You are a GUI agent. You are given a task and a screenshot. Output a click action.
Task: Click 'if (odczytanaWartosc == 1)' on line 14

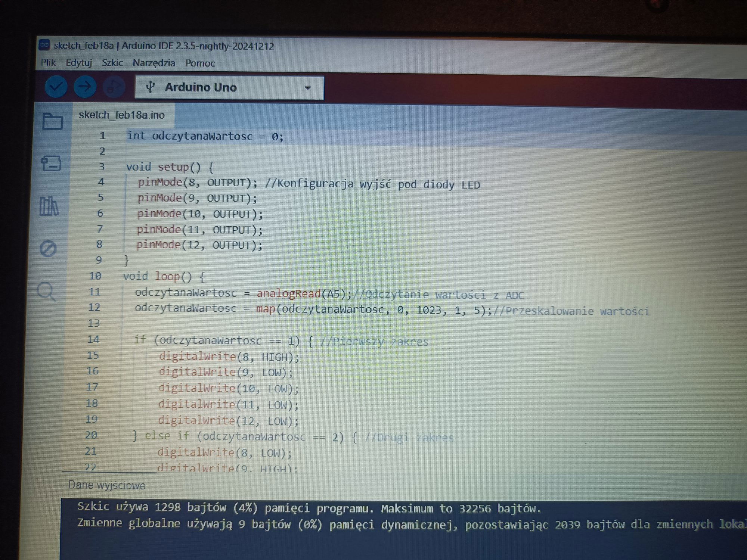tap(217, 340)
